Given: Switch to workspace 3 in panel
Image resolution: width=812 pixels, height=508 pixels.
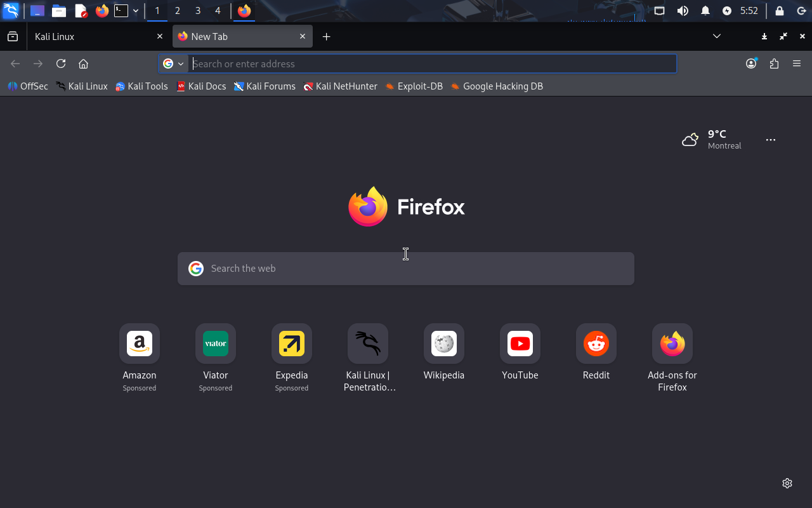Looking at the screenshot, I should click(x=198, y=11).
